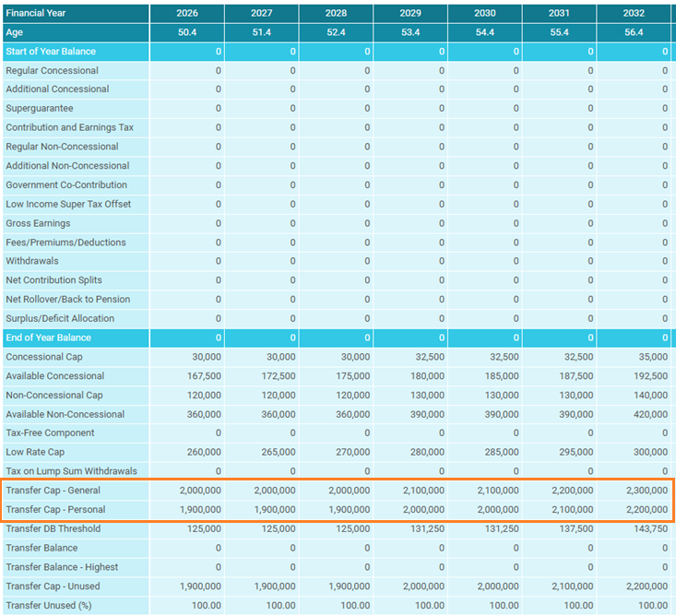Select the 2029 column header

(x=409, y=14)
